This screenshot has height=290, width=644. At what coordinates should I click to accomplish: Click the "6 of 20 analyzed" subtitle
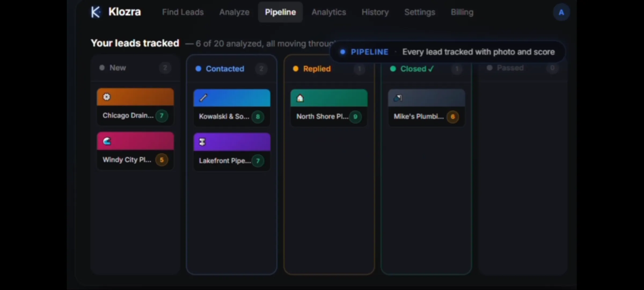(x=229, y=44)
